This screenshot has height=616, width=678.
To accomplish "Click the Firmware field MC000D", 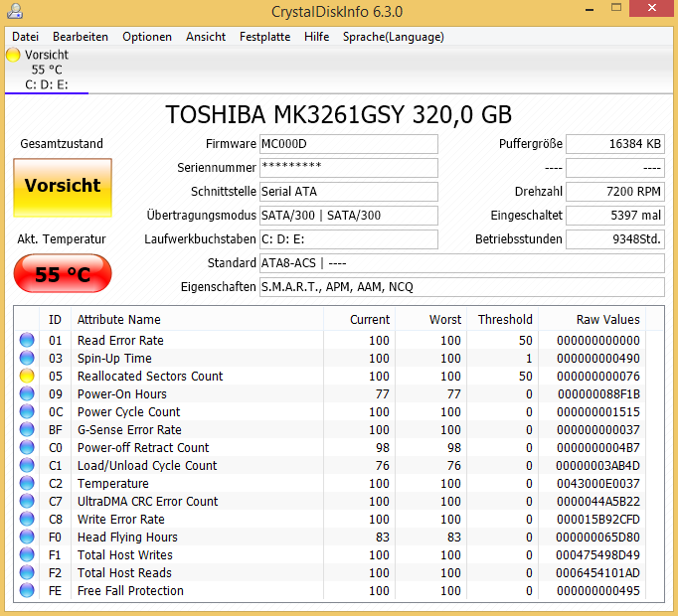I will click(x=349, y=144).
